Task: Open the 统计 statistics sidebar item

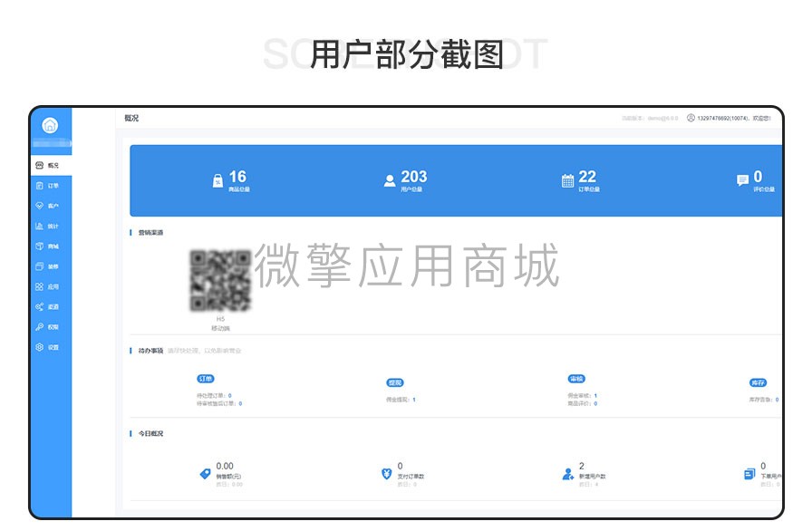Action: pyautogui.click(x=51, y=227)
